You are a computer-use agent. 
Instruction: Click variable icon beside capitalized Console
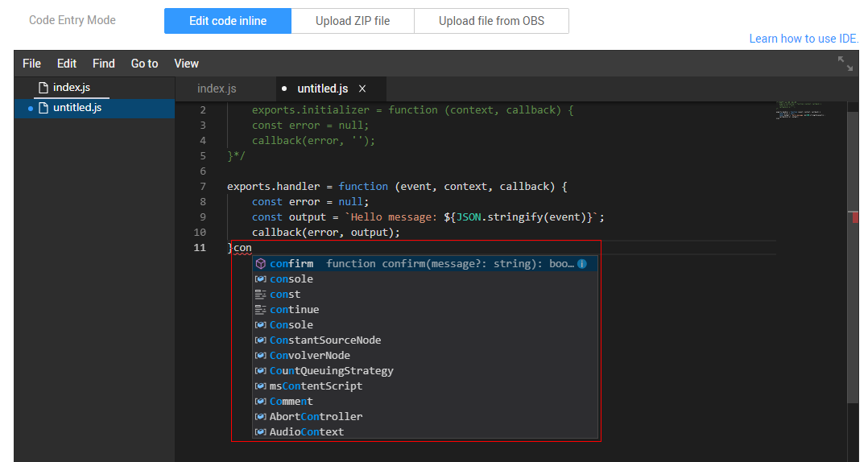point(260,325)
